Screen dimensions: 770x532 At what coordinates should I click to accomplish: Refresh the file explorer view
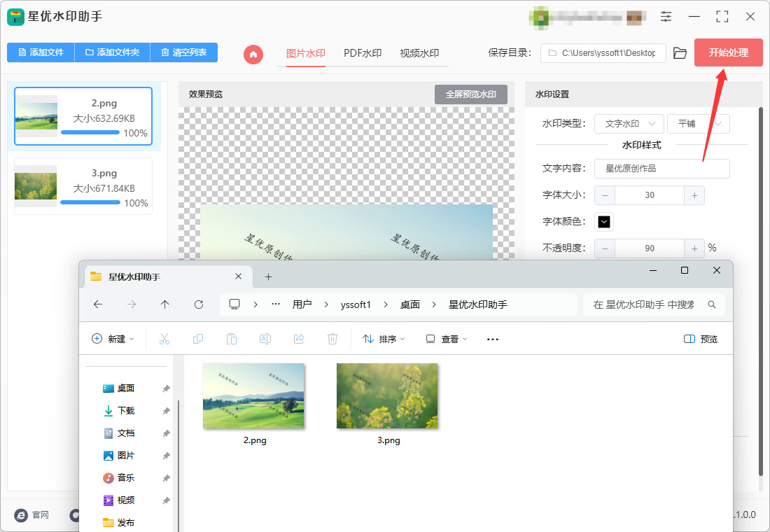199,304
